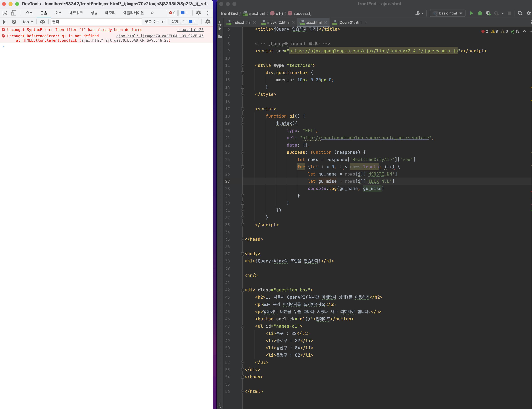The height and width of the screenshot is (409, 532).
Task: Go to the 성능 (Performance) tab
Action: [x=94, y=13]
